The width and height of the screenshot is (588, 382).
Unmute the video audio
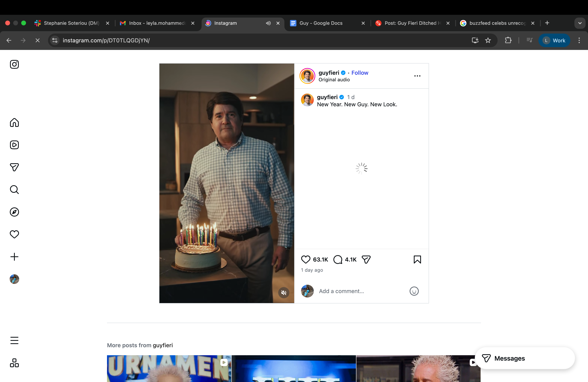pyautogui.click(x=284, y=293)
